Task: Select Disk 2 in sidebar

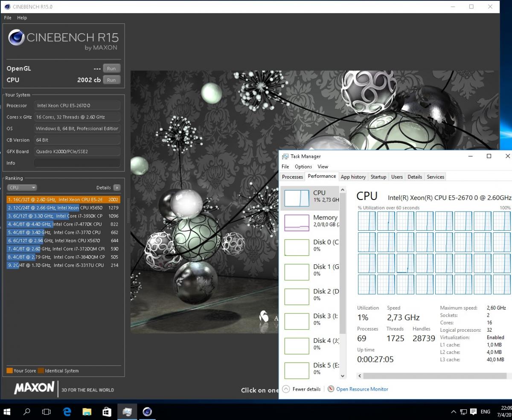Action: pos(310,297)
